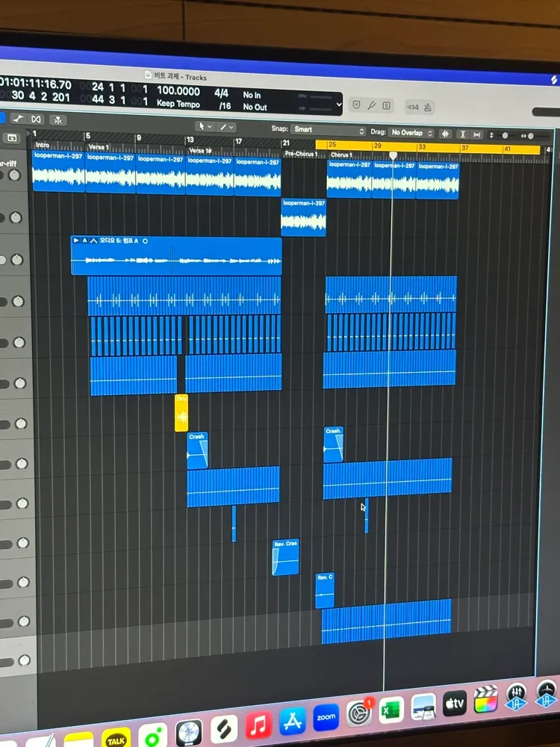
Task: Toggle the Solo S button in control bar
Action: point(387,106)
